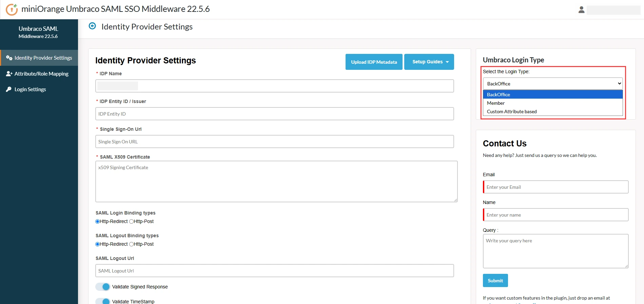Choose Custom Attribute based option
This screenshot has height=304, width=644.
553,112
